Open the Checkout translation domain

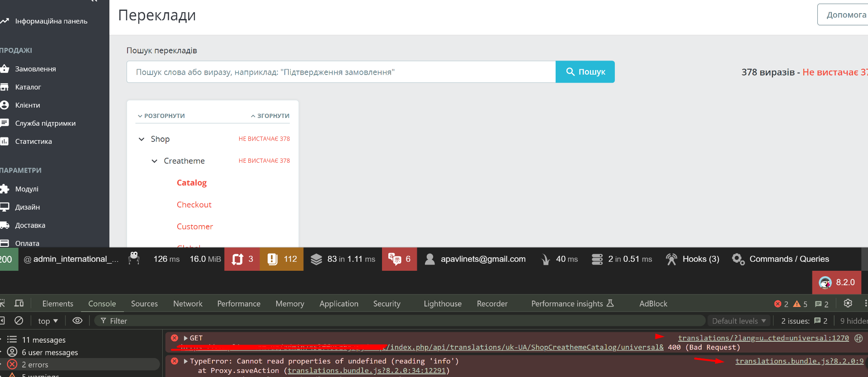[194, 205]
